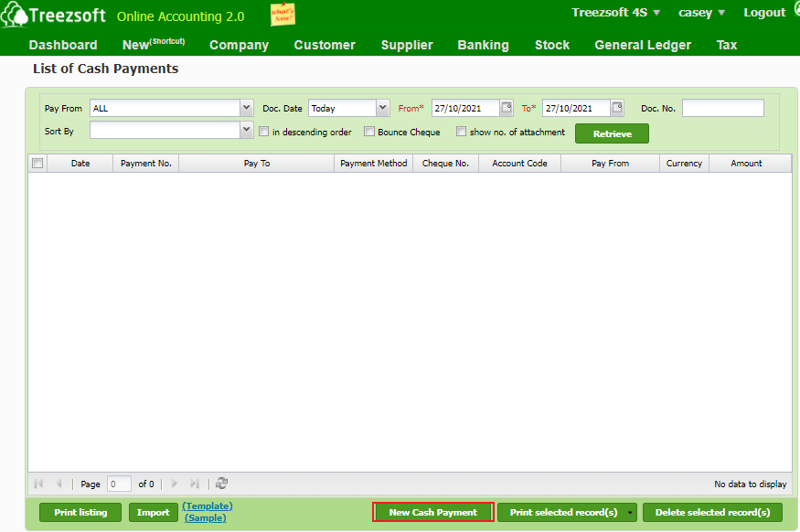
Task: Sort by Payment No. column header
Action: coord(146,164)
